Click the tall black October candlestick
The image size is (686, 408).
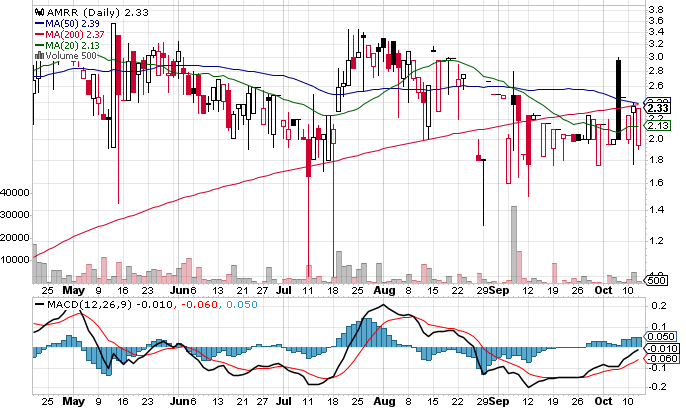pos(618,99)
